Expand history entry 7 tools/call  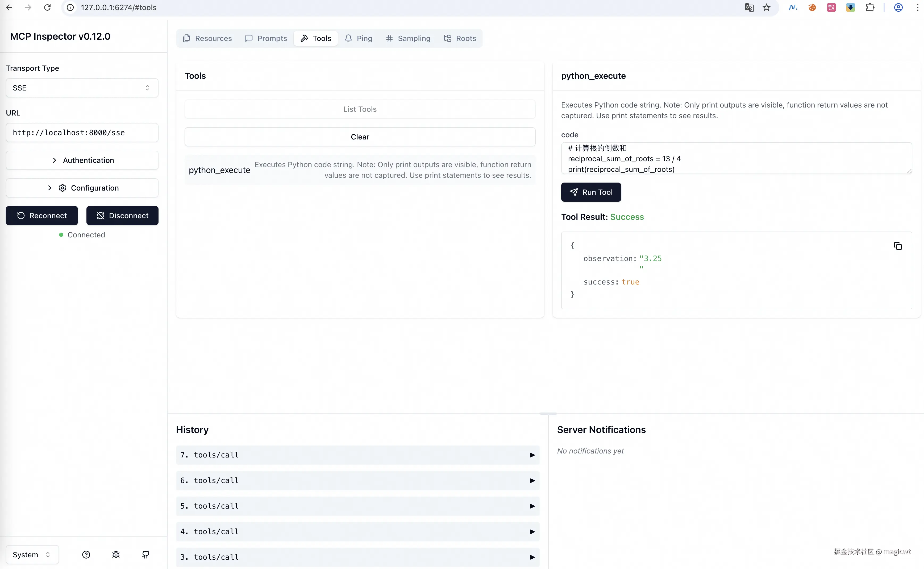[x=357, y=455]
